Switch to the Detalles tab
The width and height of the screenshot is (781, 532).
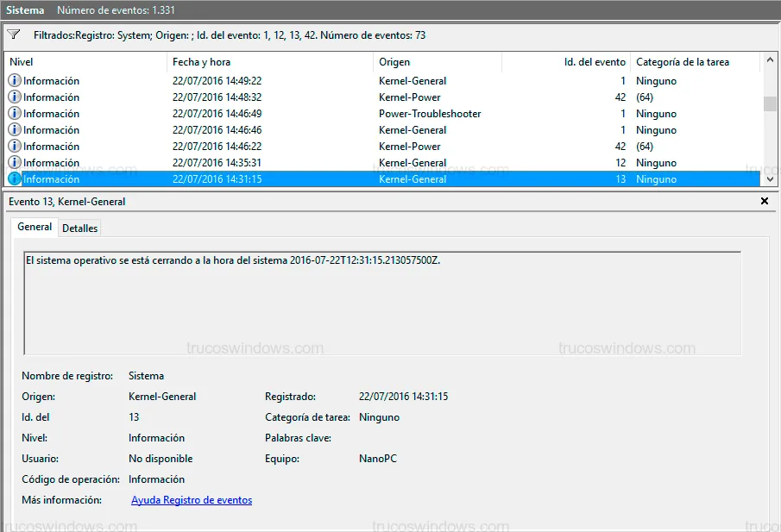(80, 228)
